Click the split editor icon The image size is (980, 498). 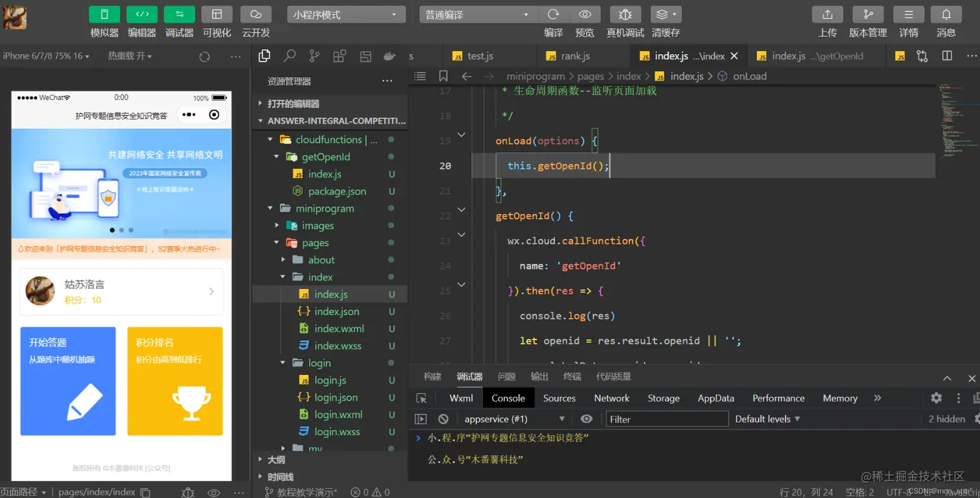pos(947,56)
